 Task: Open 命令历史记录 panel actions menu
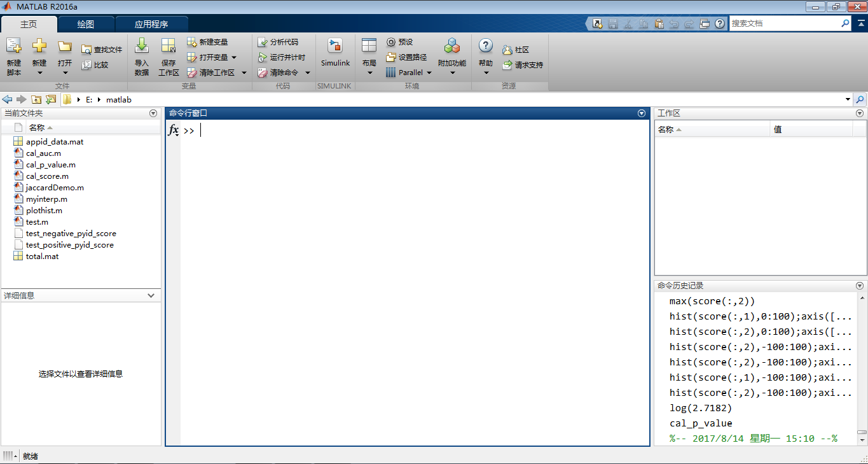click(x=860, y=286)
